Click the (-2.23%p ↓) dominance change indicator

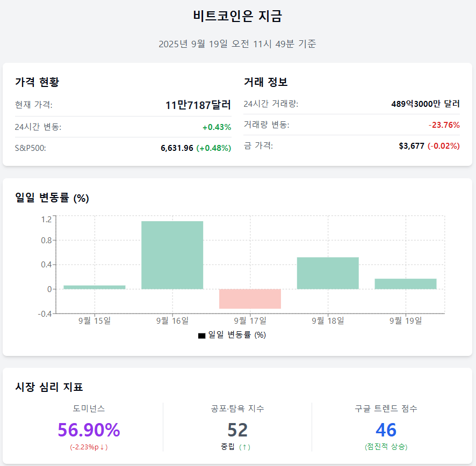click(89, 447)
